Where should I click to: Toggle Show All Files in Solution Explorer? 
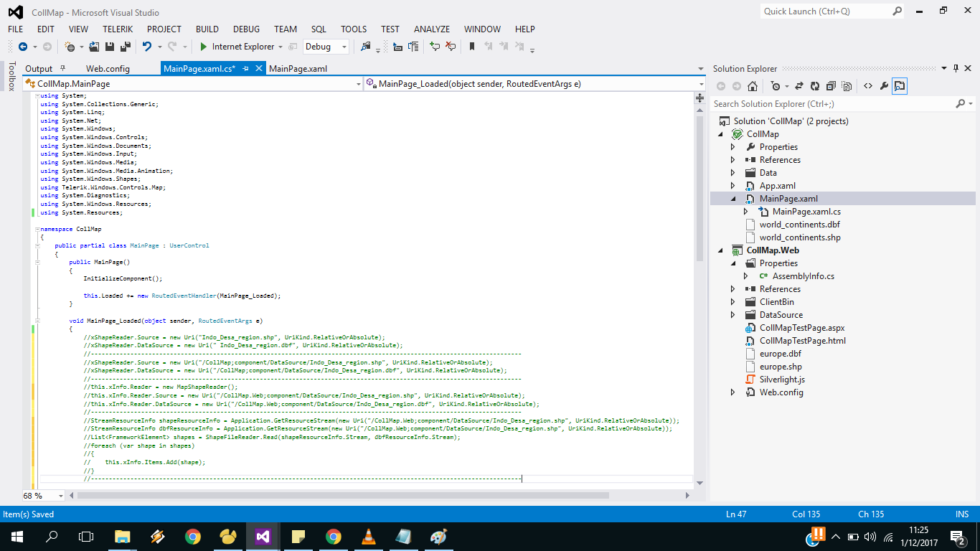pyautogui.click(x=847, y=86)
